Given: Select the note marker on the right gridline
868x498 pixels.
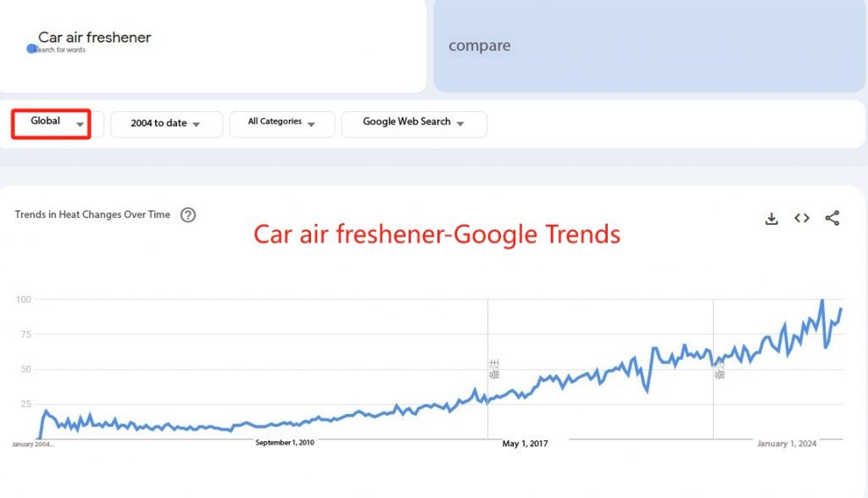Looking at the screenshot, I should click(719, 369).
